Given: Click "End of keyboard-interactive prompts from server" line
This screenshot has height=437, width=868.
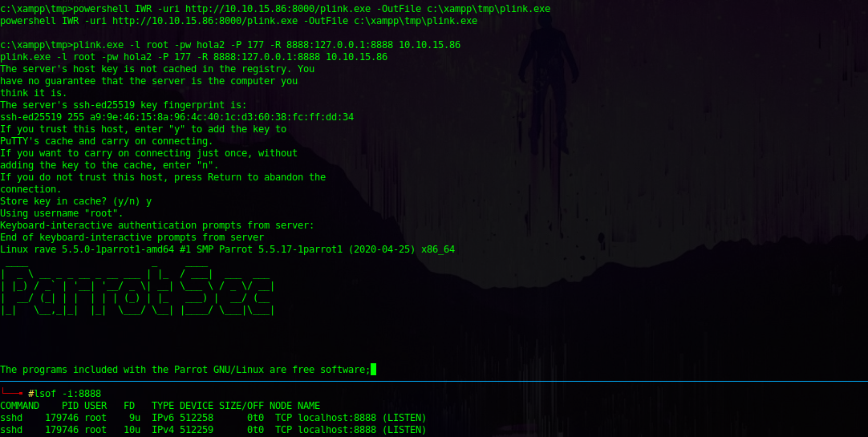Looking at the screenshot, I should point(132,237).
